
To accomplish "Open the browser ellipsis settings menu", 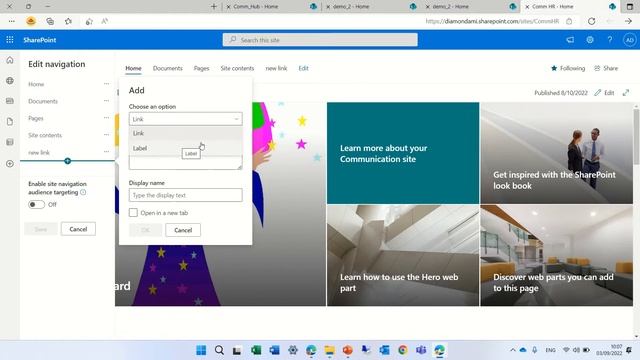I will click(x=11, y=21).
